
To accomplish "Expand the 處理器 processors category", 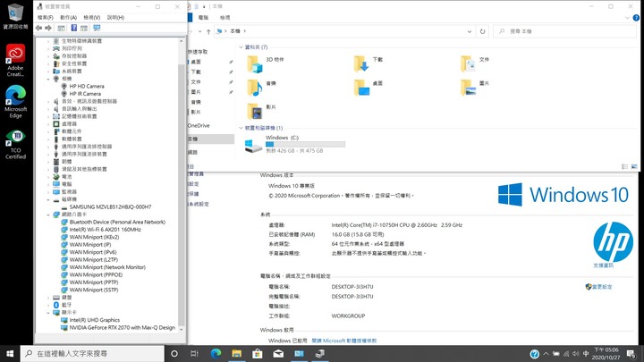I will coord(48,124).
